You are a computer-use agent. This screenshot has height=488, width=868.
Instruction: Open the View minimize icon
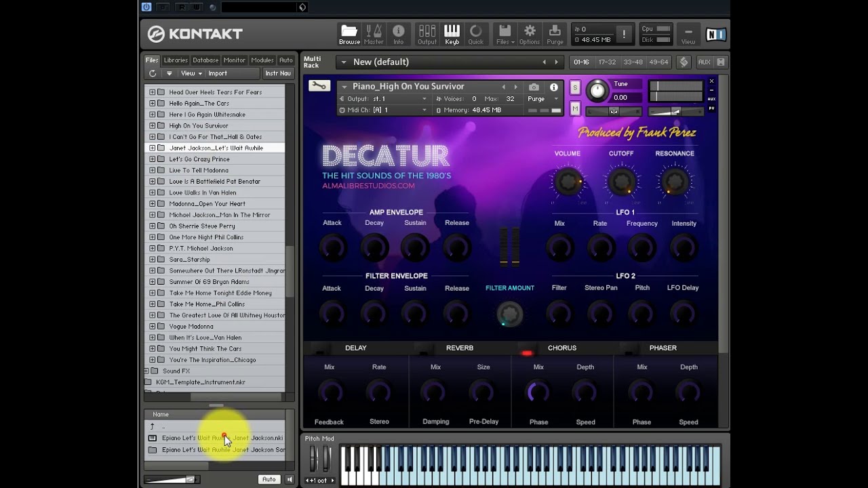[x=688, y=34]
